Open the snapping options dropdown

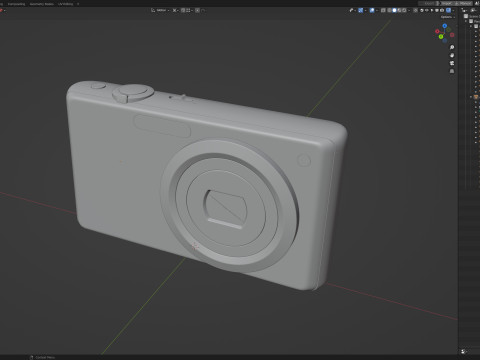tap(189, 10)
